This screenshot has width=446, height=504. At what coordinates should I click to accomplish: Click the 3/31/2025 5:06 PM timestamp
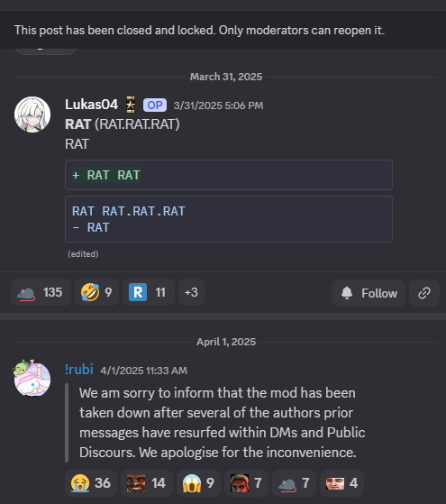coord(219,105)
